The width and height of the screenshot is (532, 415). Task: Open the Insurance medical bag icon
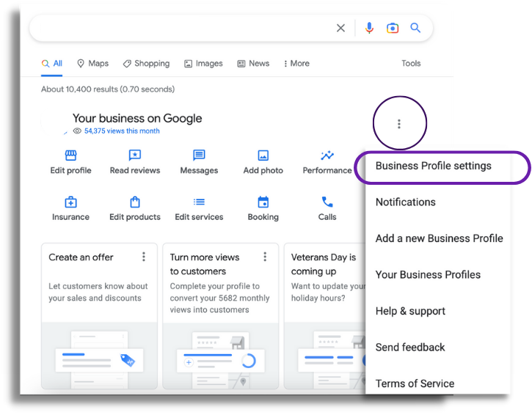pos(70,202)
